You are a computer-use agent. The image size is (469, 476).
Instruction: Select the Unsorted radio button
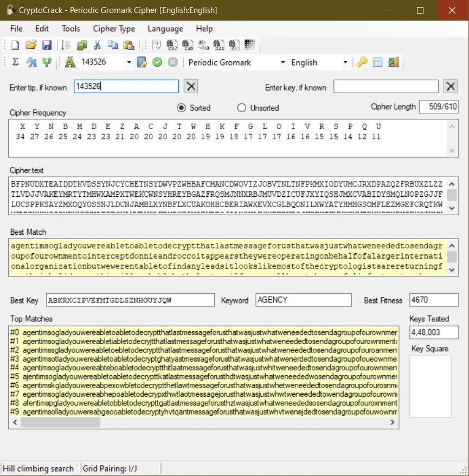242,108
